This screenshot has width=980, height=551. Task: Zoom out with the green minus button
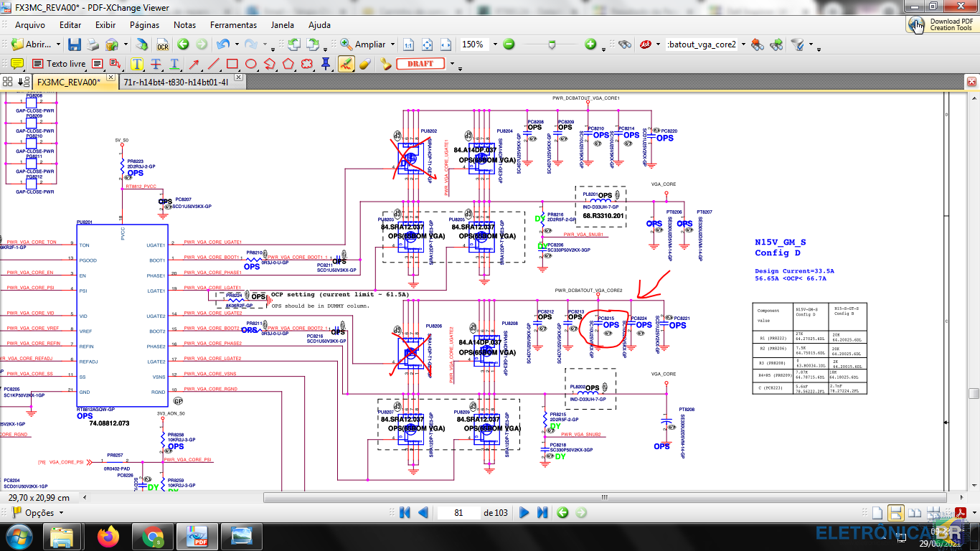pos(509,44)
